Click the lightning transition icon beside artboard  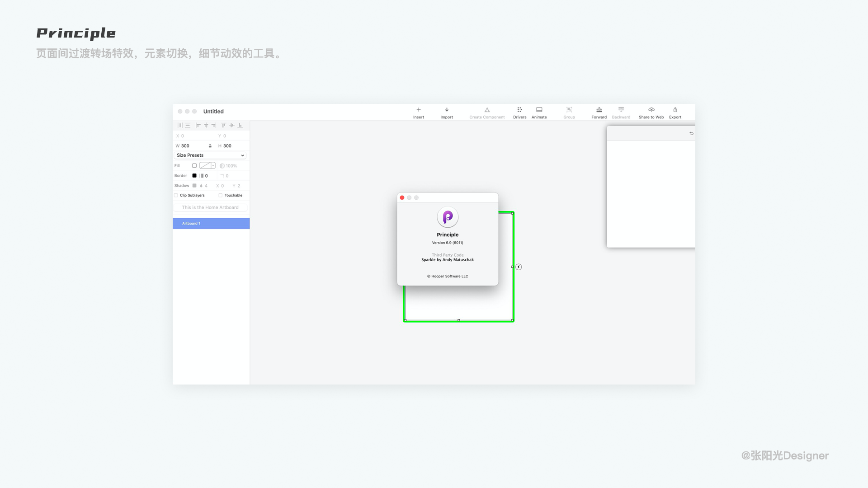tap(519, 267)
